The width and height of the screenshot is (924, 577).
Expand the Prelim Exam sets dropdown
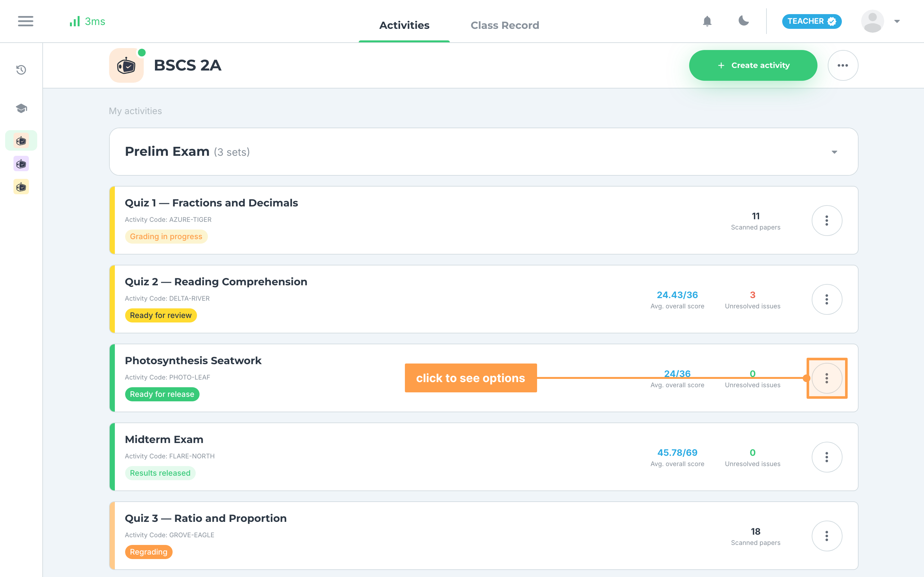[834, 152]
